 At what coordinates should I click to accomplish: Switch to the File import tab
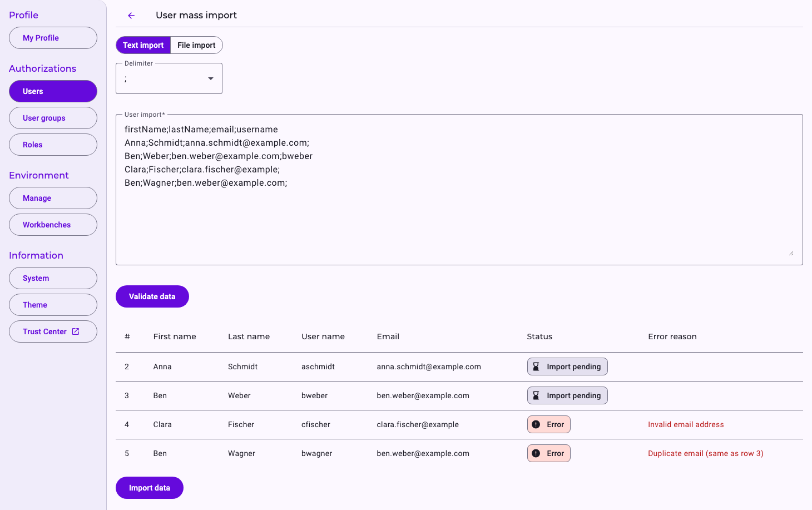tap(196, 45)
